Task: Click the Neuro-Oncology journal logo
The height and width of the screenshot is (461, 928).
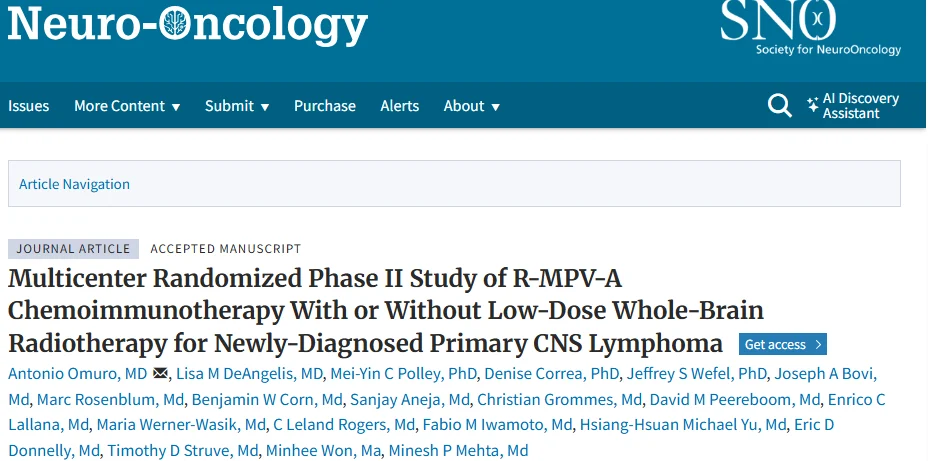Action: [x=188, y=26]
